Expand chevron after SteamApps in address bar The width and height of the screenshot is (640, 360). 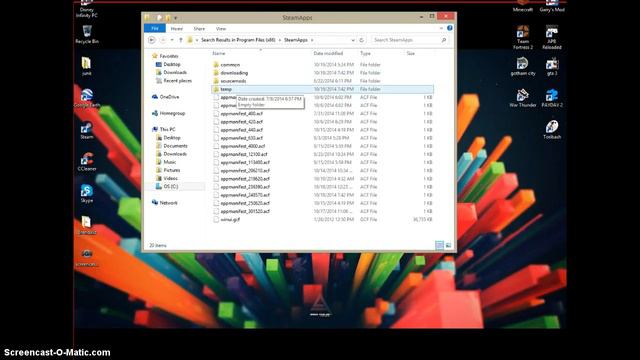point(312,40)
